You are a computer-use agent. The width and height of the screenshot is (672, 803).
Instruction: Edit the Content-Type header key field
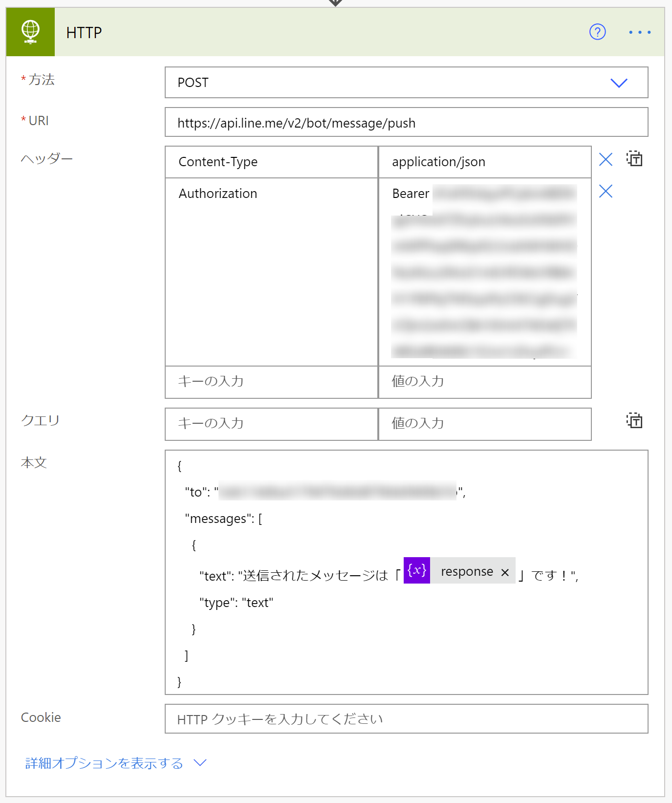(272, 162)
